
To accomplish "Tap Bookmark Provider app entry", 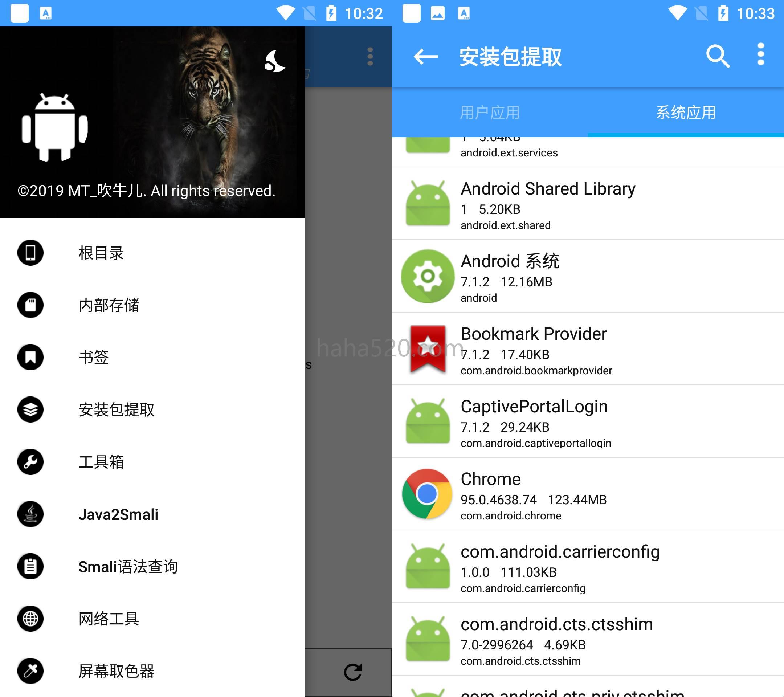I will (x=588, y=350).
